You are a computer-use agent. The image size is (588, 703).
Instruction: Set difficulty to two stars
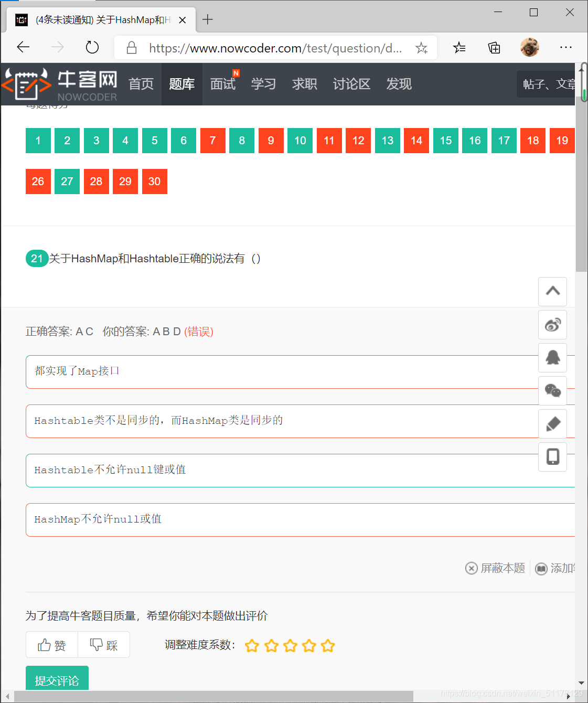click(x=271, y=646)
